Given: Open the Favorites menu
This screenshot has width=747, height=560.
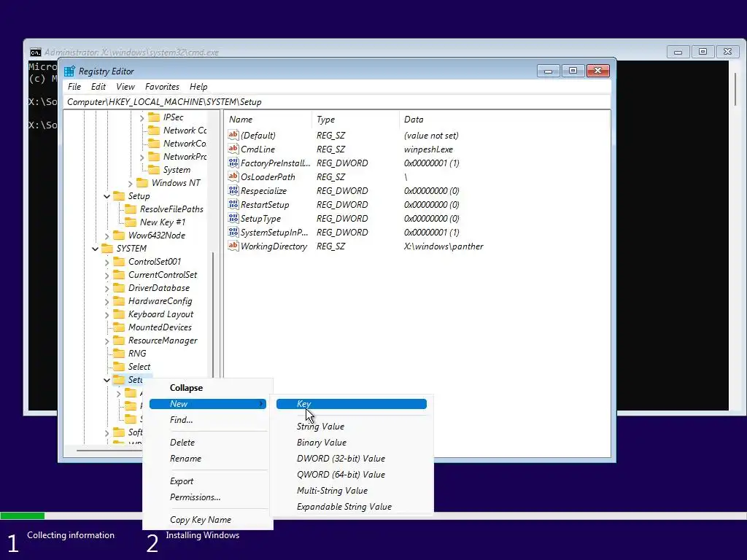Looking at the screenshot, I should click(162, 87).
